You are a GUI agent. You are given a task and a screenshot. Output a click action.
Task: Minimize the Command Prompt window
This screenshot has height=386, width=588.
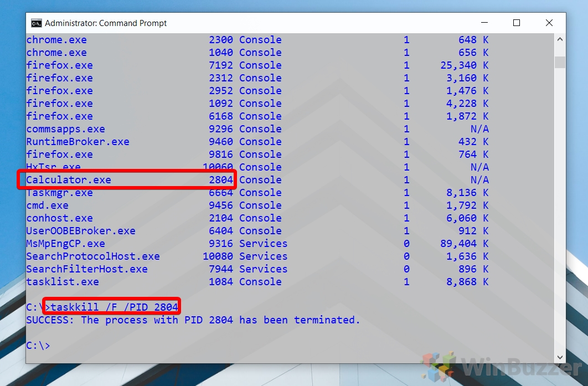pos(484,23)
